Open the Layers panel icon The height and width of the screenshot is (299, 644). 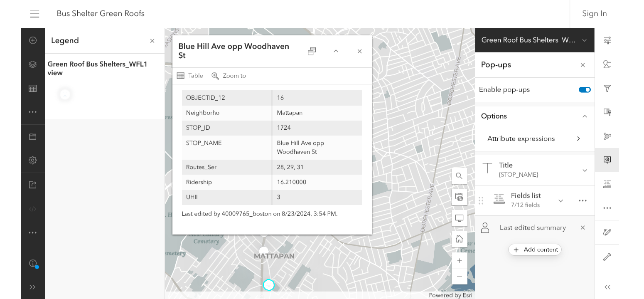[x=33, y=64]
